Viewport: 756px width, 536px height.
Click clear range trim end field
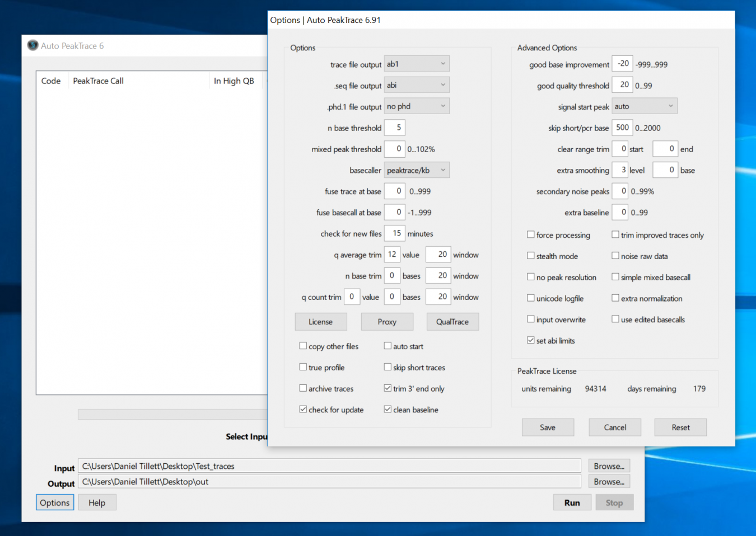(x=666, y=149)
